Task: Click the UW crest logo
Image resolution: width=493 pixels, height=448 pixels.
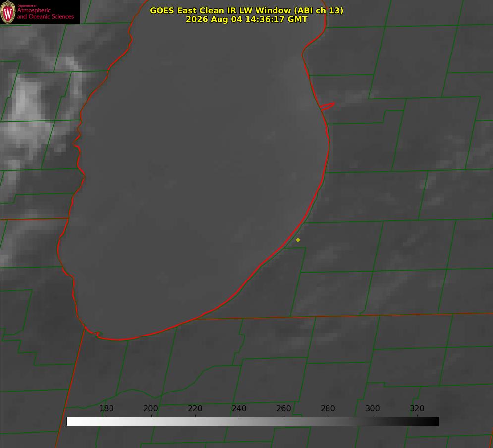Action: [x=8, y=12]
